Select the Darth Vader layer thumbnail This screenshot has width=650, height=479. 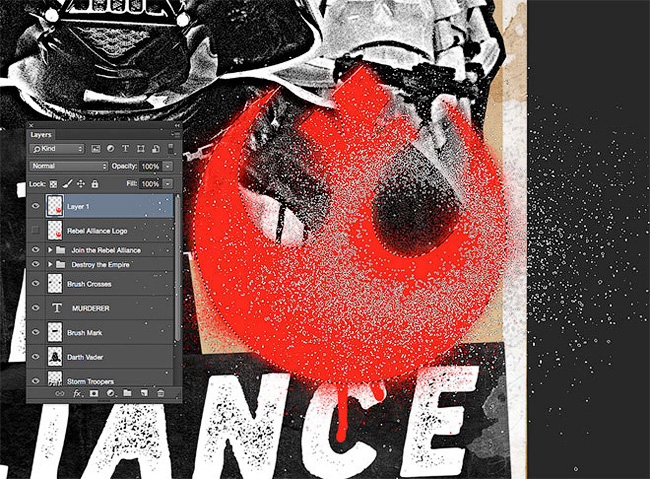coord(55,357)
